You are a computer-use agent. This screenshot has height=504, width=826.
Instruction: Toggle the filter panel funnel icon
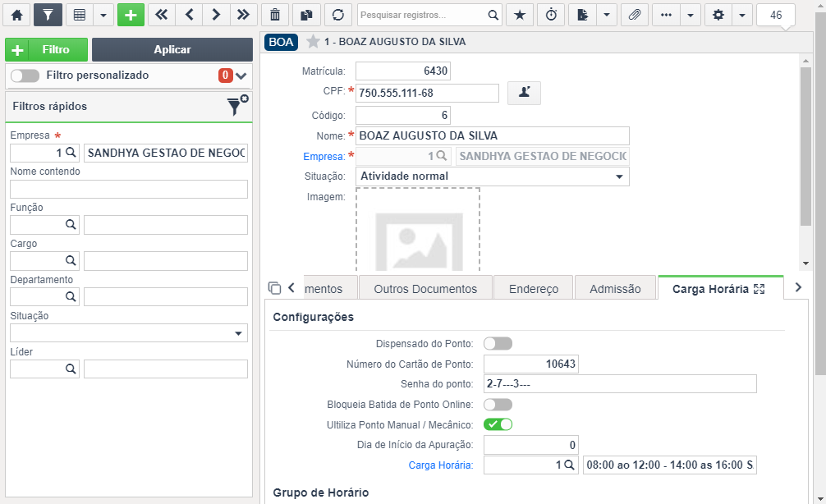point(48,15)
